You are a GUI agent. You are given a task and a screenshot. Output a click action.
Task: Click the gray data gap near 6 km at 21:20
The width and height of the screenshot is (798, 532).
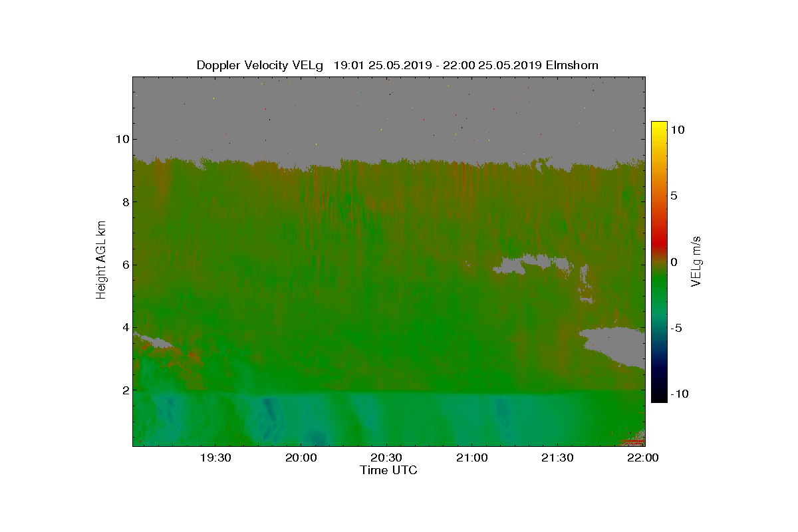coord(532,264)
